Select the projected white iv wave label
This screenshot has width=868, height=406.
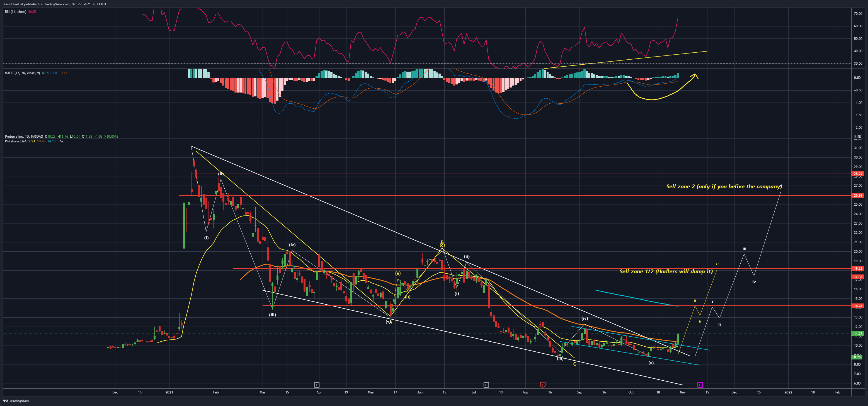pos(754,282)
